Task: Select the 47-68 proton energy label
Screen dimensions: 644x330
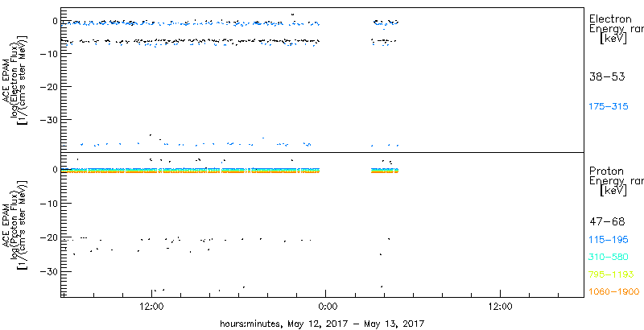Action: [x=607, y=222]
